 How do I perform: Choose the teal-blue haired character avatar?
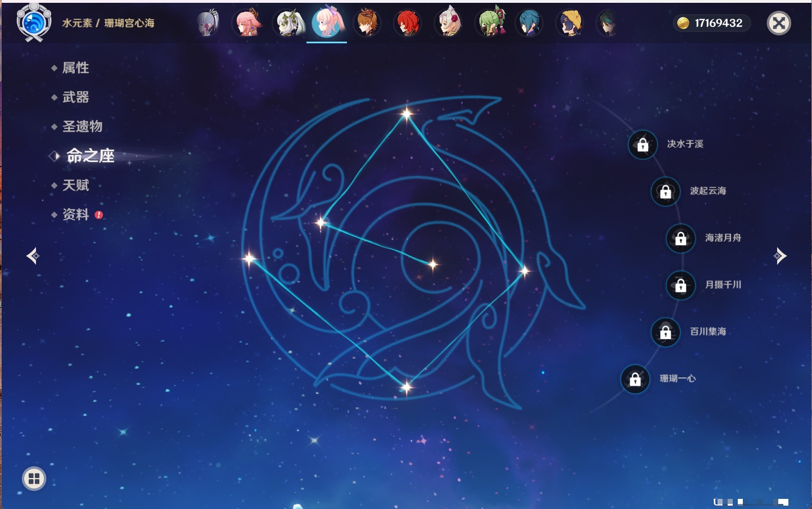pyautogui.click(x=529, y=23)
